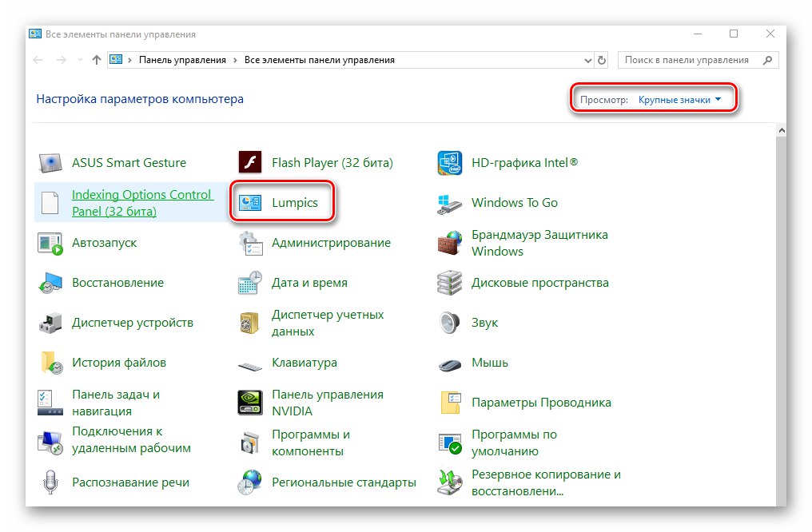Go back with the left arrow button
This screenshot has height=532, width=812.
tap(38, 60)
